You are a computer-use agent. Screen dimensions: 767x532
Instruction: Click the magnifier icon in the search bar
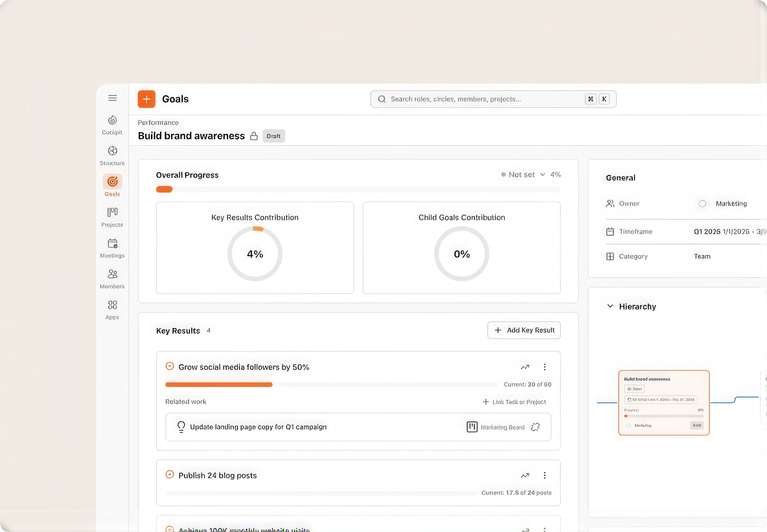tap(382, 99)
